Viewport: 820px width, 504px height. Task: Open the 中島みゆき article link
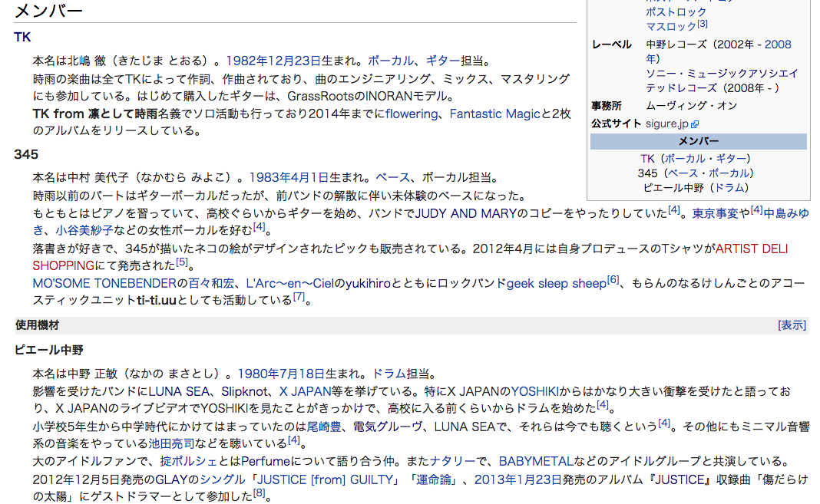tap(786, 213)
